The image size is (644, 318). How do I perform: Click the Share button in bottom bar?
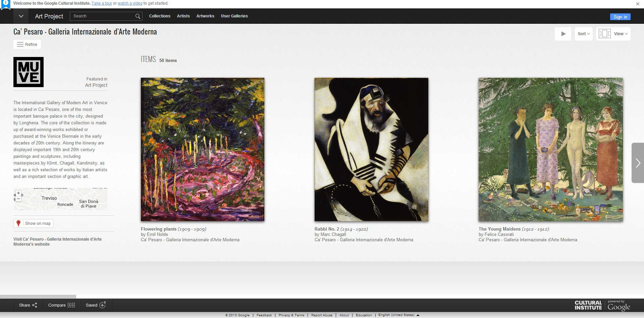point(28,305)
